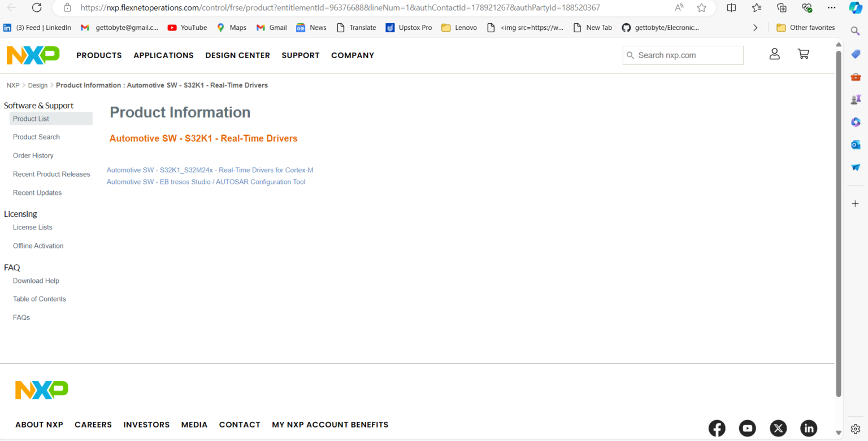868x441 pixels.
Task: Add page to favorites star icon
Action: click(702, 8)
